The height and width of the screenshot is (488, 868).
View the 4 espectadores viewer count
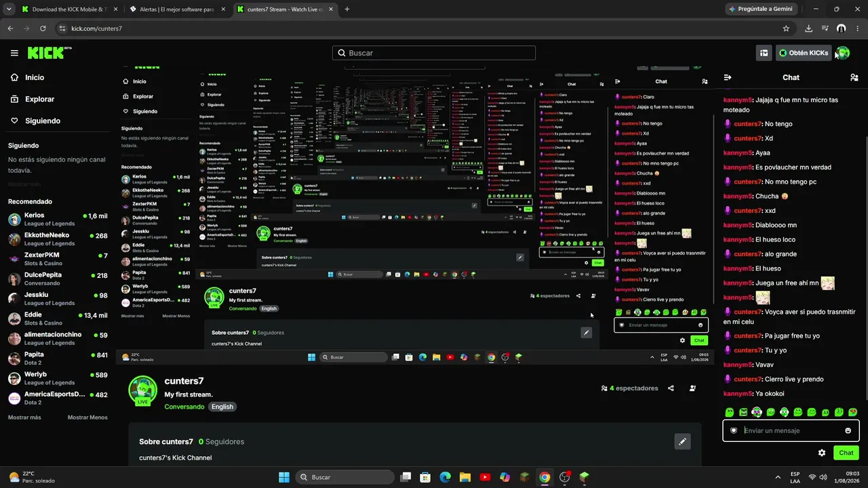[629, 388]
